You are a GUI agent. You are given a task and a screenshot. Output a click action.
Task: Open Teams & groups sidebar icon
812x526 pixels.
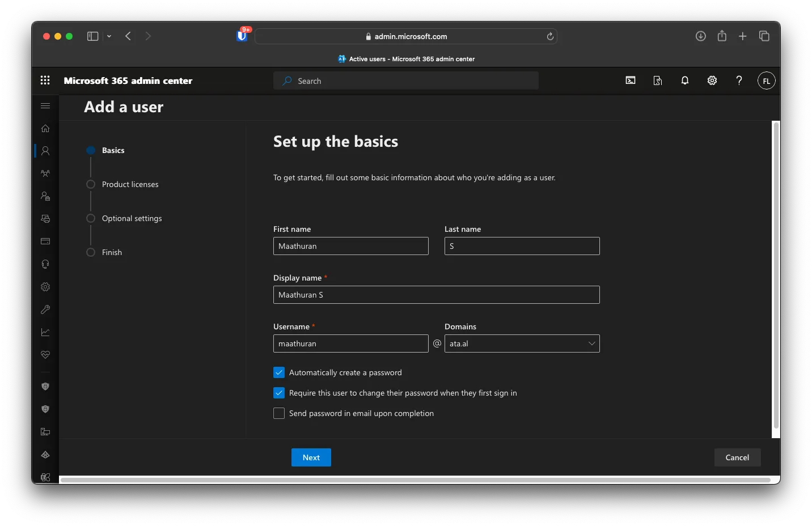click(45, 173)
